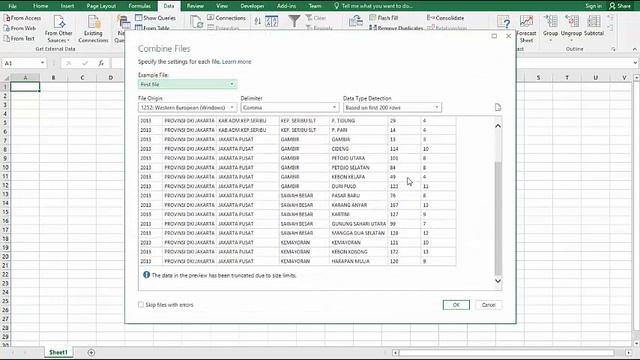Click the What-If Analysis icon
The image size is (640, 360).
[503, 22]
